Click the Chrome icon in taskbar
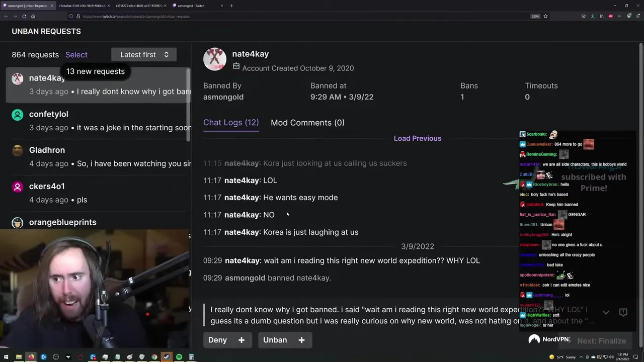Viewport: 644px width, 362px height. 154,357
